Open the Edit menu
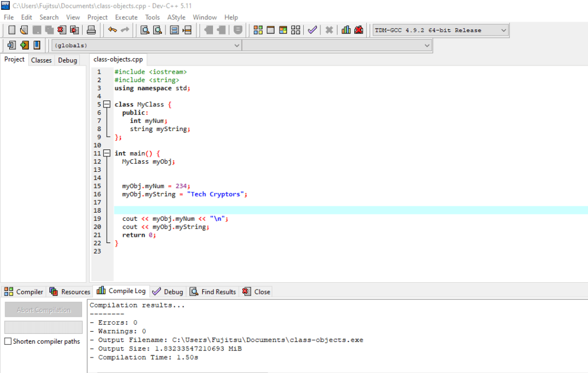Screen dimensions: 588x373 pyautogui.click(x=26, y=17)
